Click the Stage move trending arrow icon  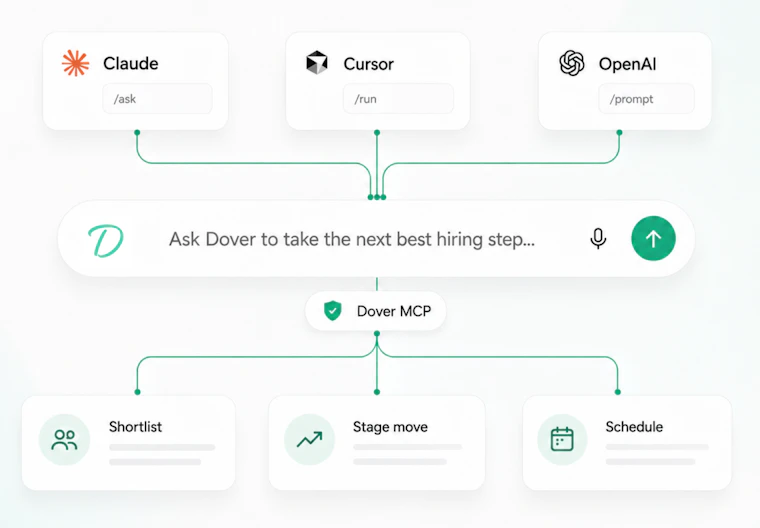tap(309, 439)
